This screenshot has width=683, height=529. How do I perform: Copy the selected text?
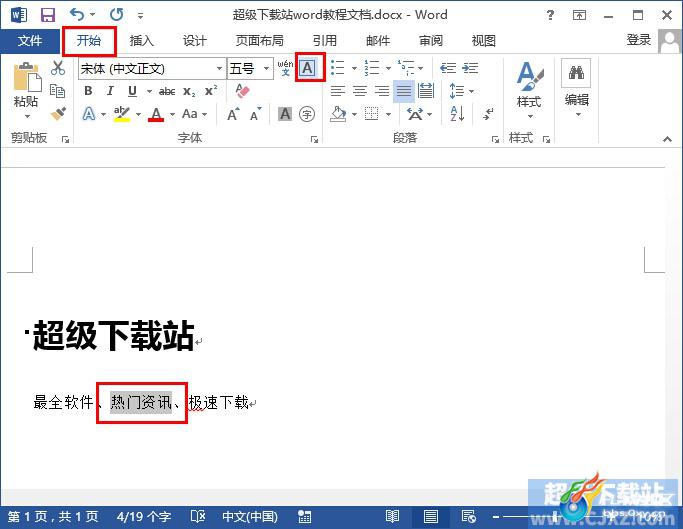(x=57, y=91)
